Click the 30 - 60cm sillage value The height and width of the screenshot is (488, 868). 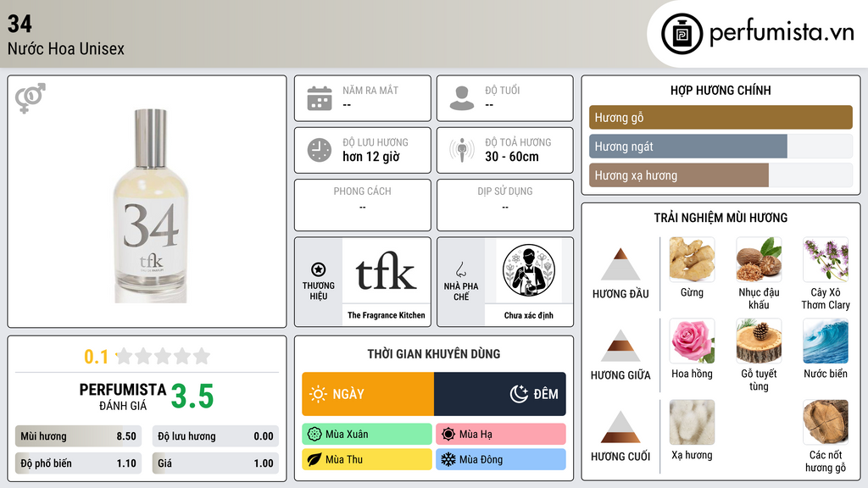[511, 157]
